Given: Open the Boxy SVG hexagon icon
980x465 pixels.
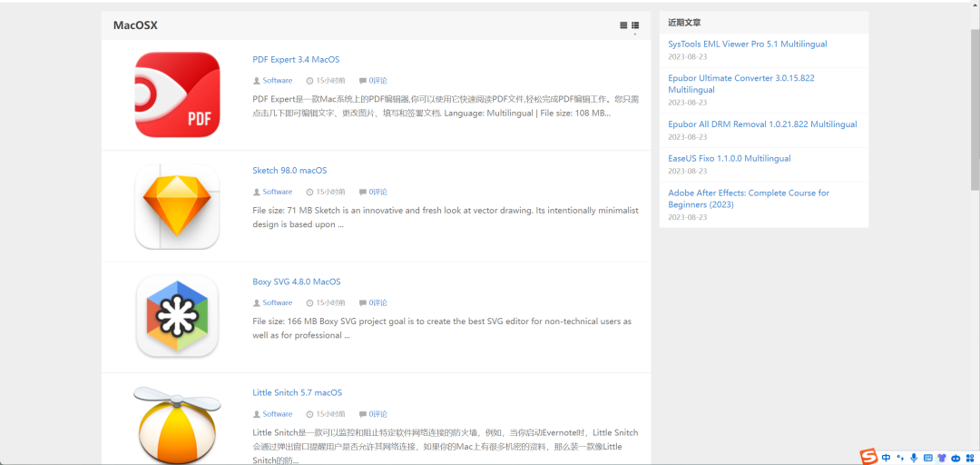Looking at the screenshot, I should (x=178, y=317).
